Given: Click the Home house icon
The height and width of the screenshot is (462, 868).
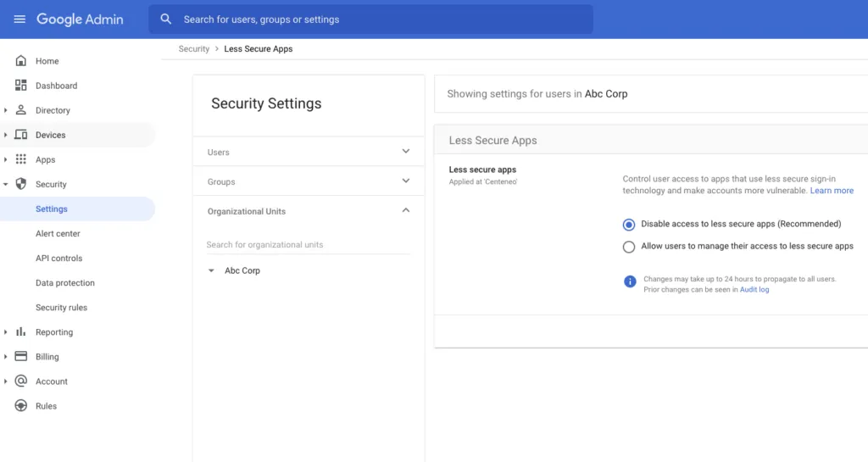Looking at the screenshot, I should (x=21, y=61).
